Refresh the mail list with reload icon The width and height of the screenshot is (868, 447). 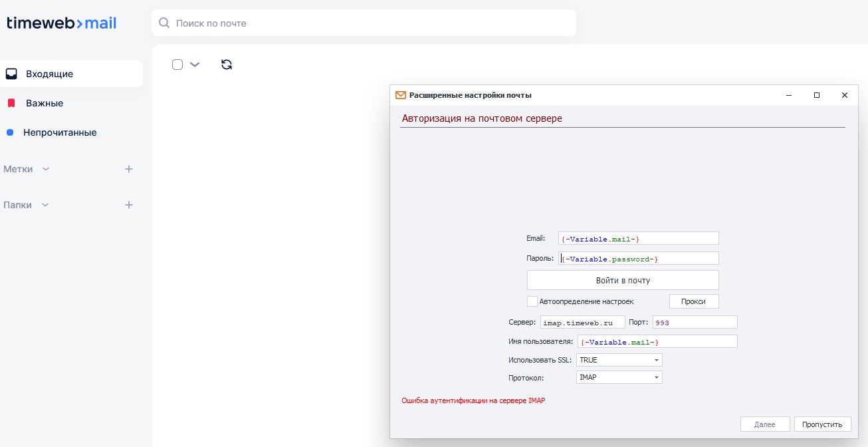coord(227,65)
